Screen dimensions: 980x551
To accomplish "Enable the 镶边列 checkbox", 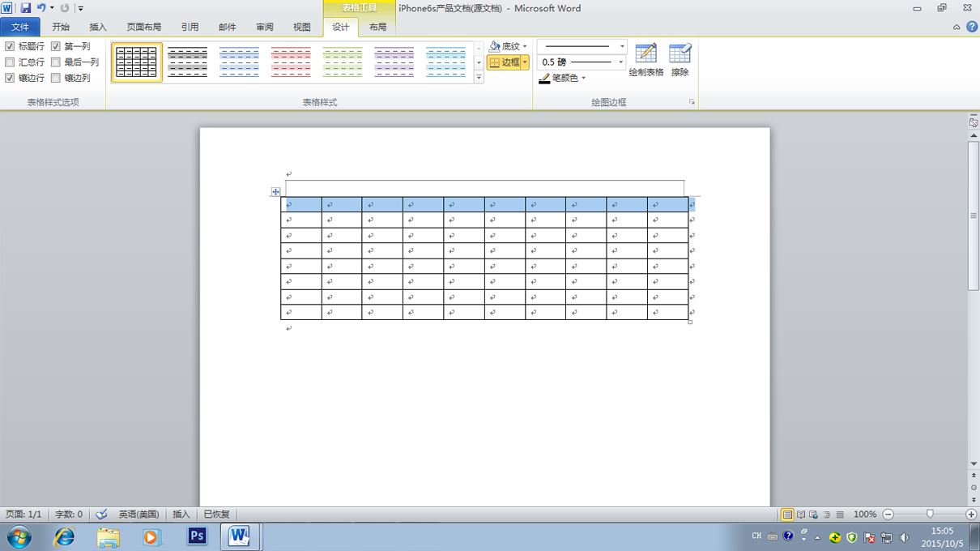I will (56, 78).
